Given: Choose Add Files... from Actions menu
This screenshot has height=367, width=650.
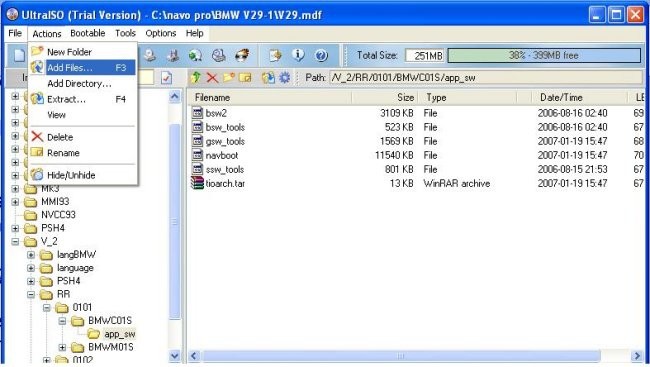Looking at the screenshot, I should (82, 68).
